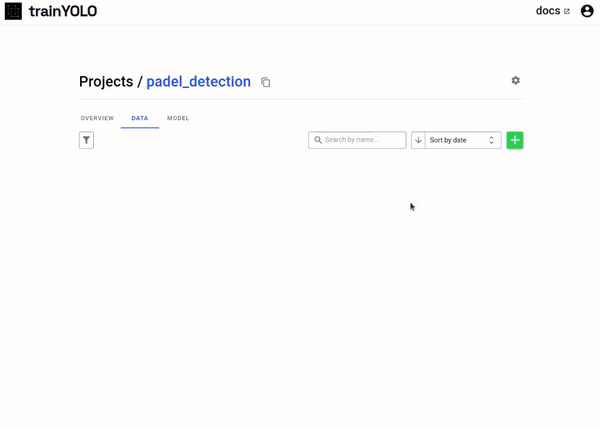600x427 pixels.
Task: Toggle sort direction with the down arrow
Action: pyautogui.click(x=418, y=140)
